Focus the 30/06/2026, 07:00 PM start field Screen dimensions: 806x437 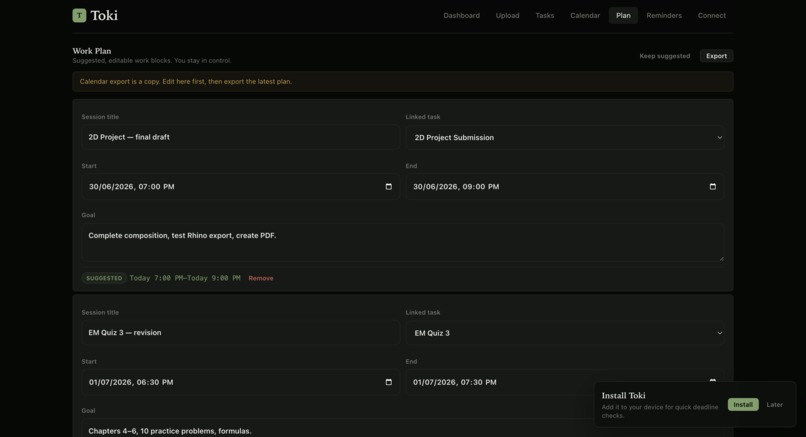[240, 187]
